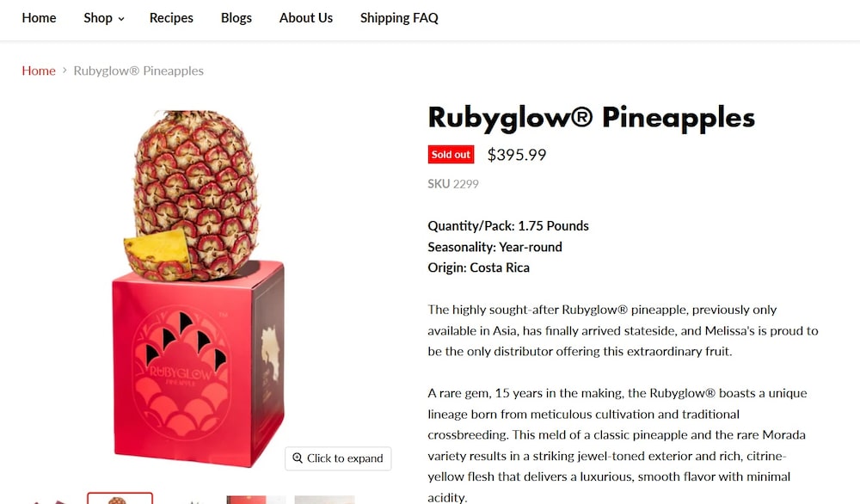Click the Rubyglow Pineapples breadcrumb text
The width and height of the screenshot is (860, 504).
[138, 71]
